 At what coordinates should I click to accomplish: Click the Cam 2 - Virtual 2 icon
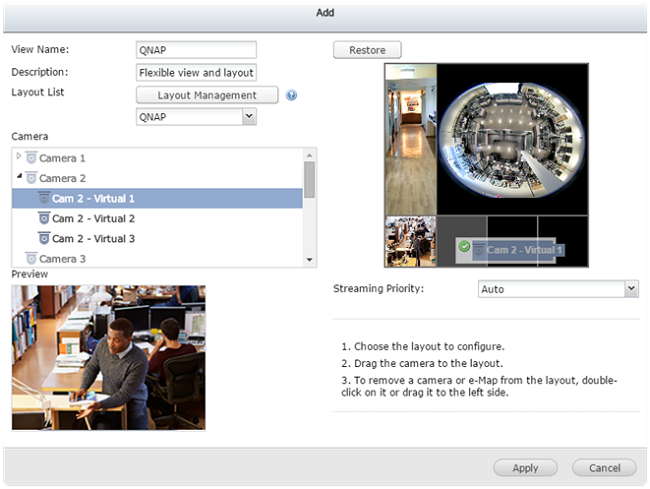click(x=44, y=218)
